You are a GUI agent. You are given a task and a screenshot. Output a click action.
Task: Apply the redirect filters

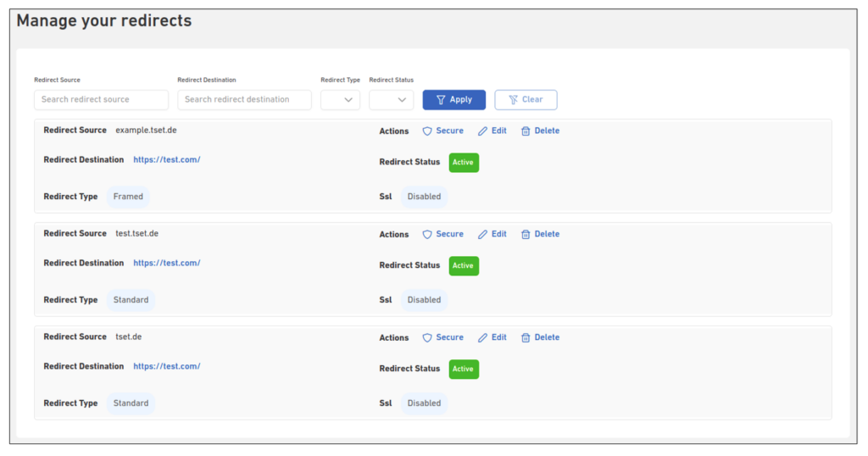pos(454,100)
